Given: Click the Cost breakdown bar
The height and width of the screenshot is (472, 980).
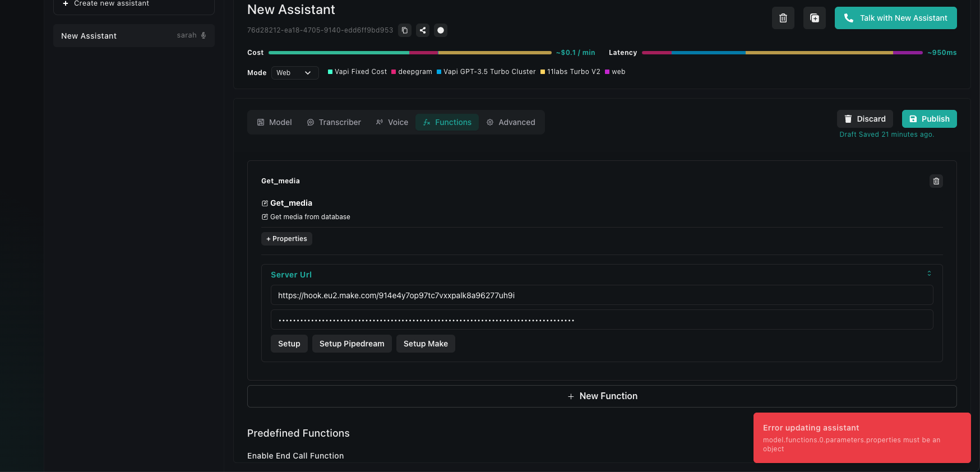Looking at the screenshot, I should coord(410,53).
